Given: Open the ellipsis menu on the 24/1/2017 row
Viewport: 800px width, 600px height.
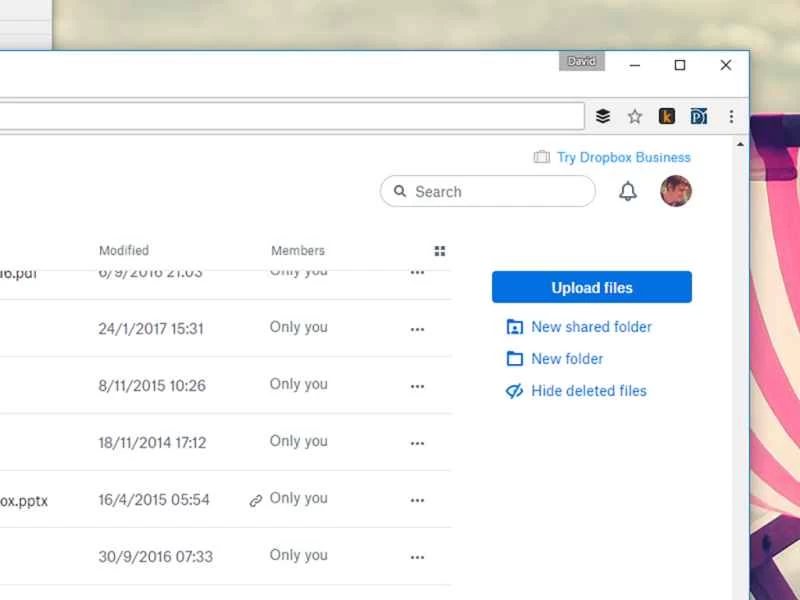Looking at the screenshot, I should click(417, 328).
